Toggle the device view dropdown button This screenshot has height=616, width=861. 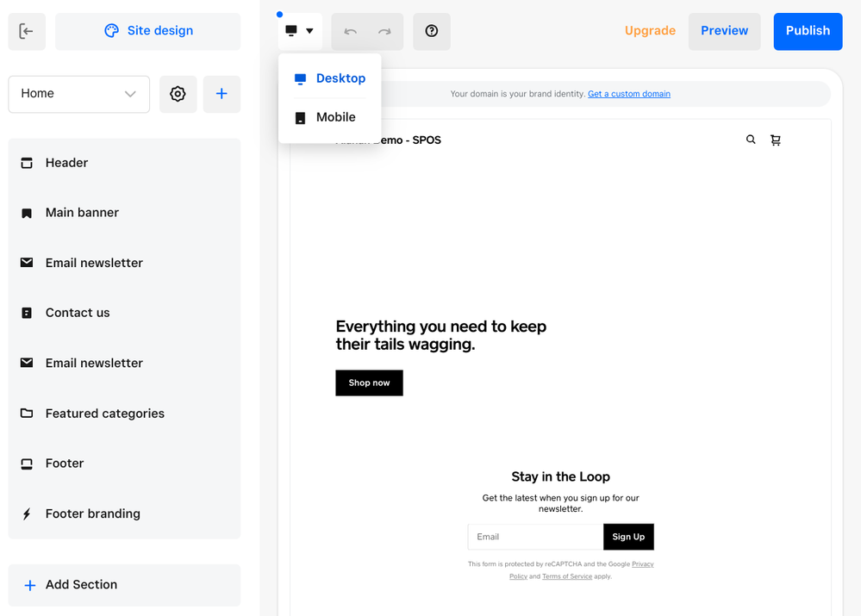(300, 31)
